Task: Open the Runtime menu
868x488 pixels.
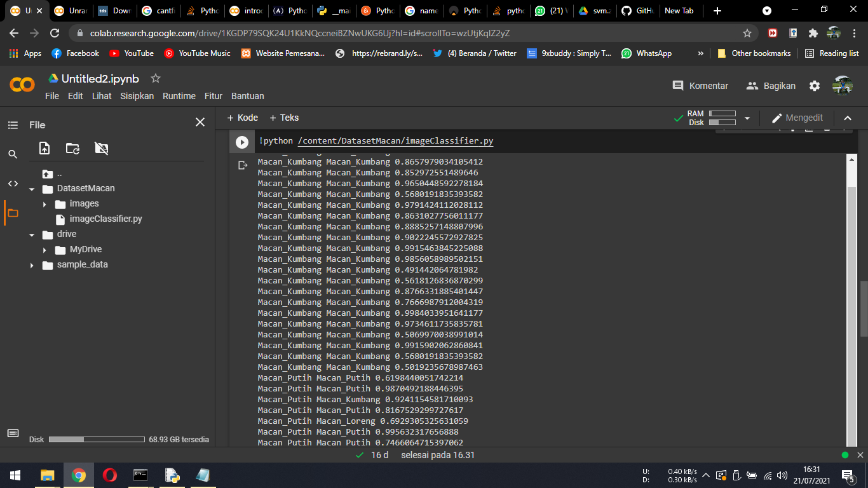Action: coord(179,96)
